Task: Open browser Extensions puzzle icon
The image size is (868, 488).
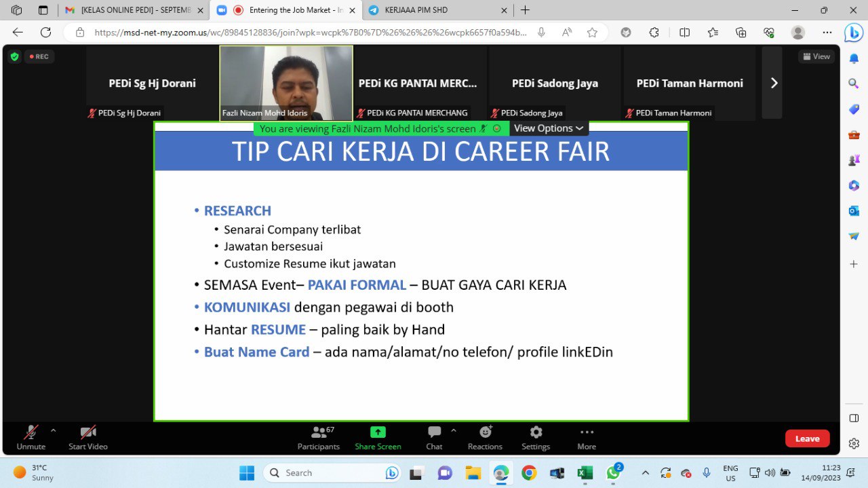Action: pos(654,32)
